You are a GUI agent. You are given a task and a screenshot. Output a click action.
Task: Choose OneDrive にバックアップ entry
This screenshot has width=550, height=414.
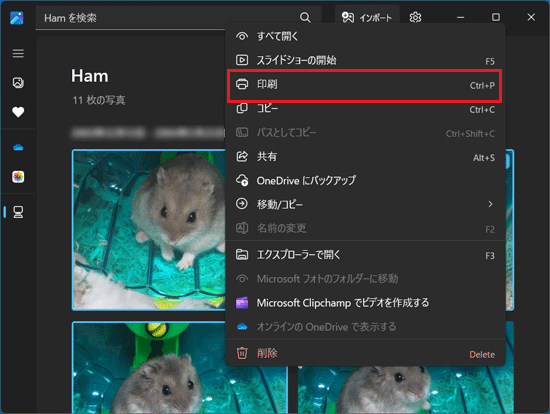pyautogui.click(x=365, y=181)
